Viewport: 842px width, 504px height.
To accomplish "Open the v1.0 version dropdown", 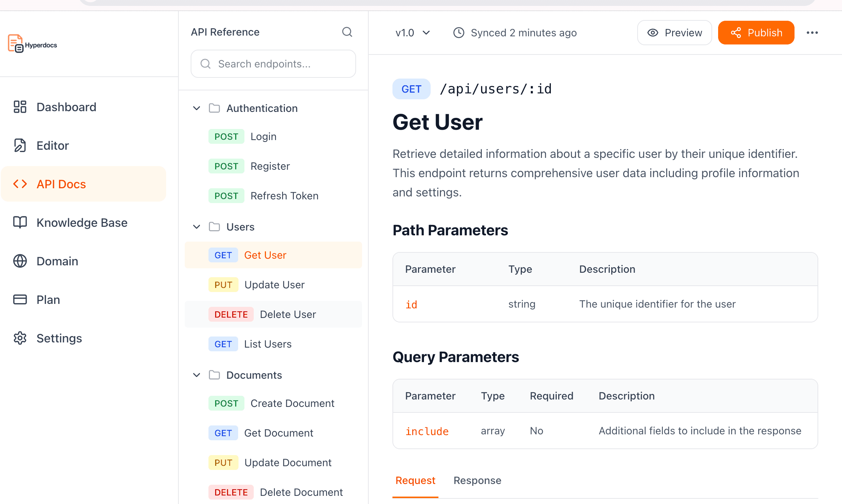I will click(x=412, y=33).
